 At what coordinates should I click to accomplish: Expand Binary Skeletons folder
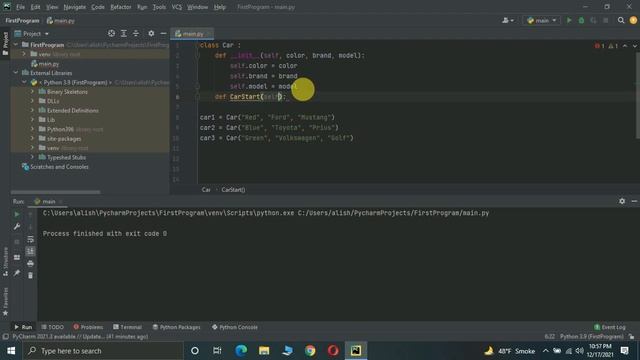(x=32, y=92)
